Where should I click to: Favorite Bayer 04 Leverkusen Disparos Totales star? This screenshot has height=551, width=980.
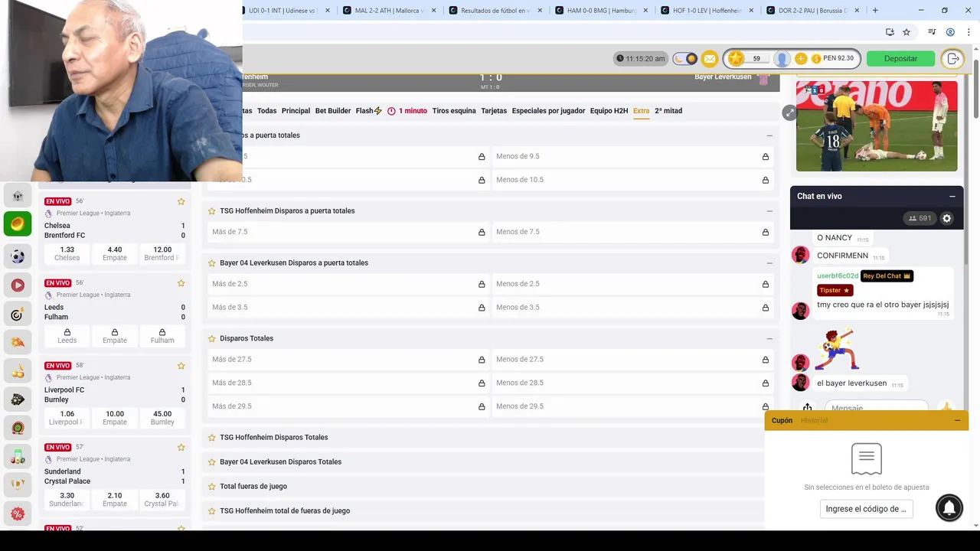coord(212,461)
